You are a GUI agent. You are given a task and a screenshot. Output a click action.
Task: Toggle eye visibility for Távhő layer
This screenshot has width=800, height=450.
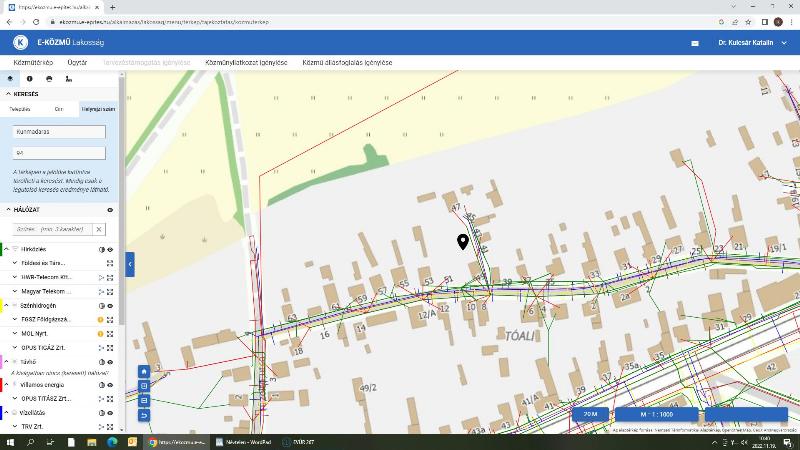110,362
